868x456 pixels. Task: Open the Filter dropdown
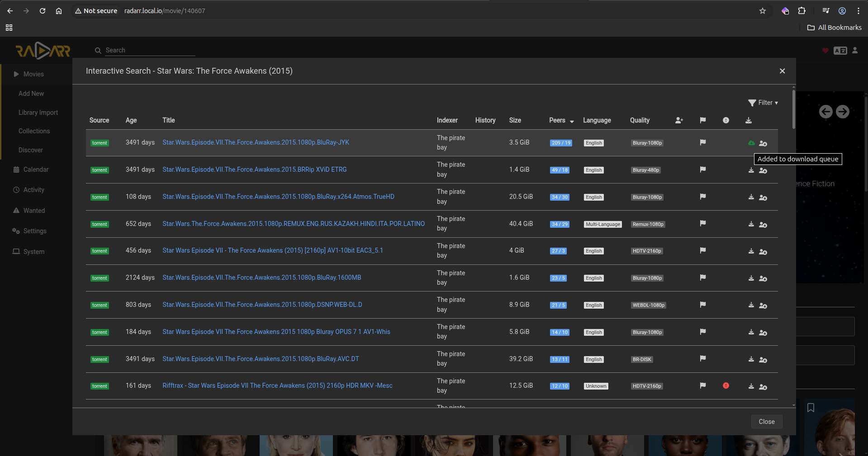coord(763,103)
